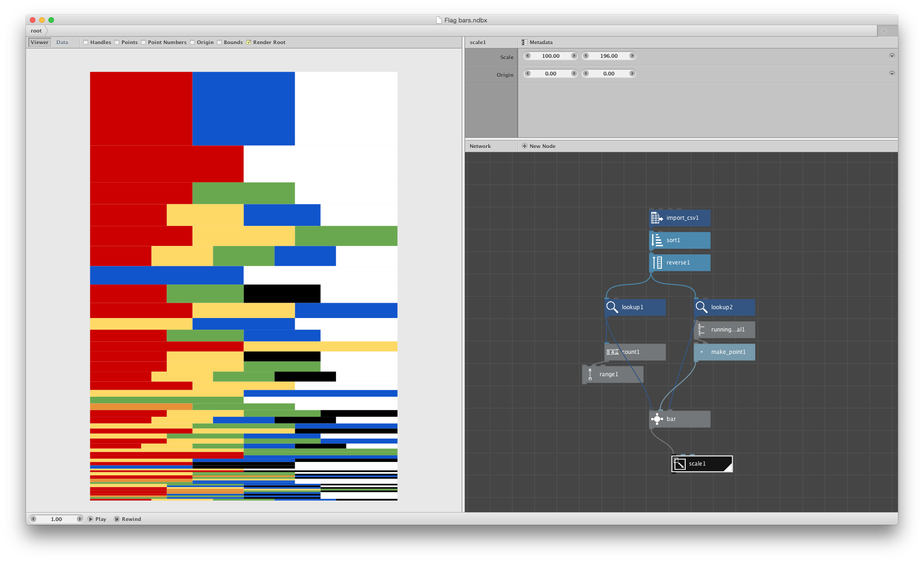Toggle the Point Numbers checkbox
The width and height of the screenshot is (924, 562).
[143, 42]
